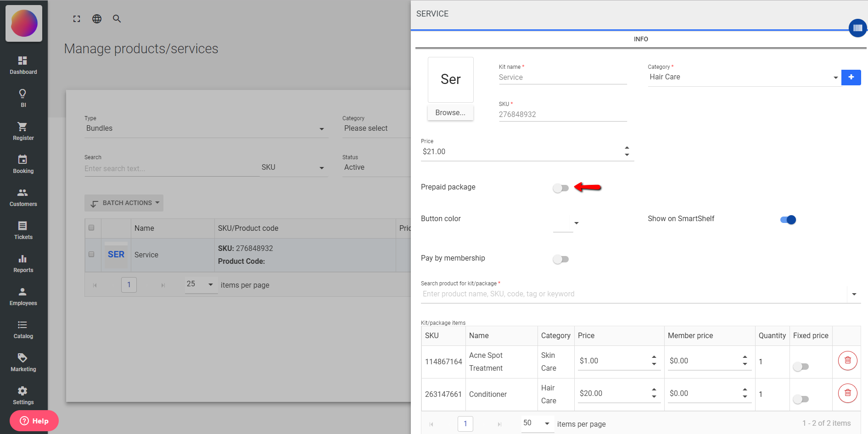Increase Acne Spot Treatment price
Viewport: 868px width, 434px height.
point(654,357)
